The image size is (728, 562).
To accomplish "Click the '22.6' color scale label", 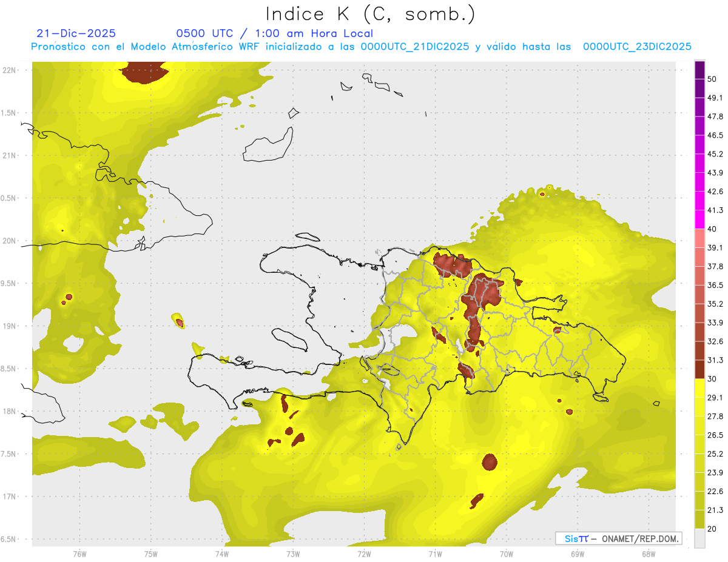I will click(x=715, y=492).
